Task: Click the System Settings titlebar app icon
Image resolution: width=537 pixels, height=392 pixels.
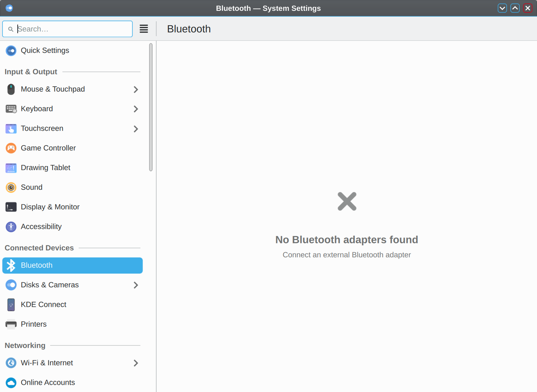Action: 9,8
